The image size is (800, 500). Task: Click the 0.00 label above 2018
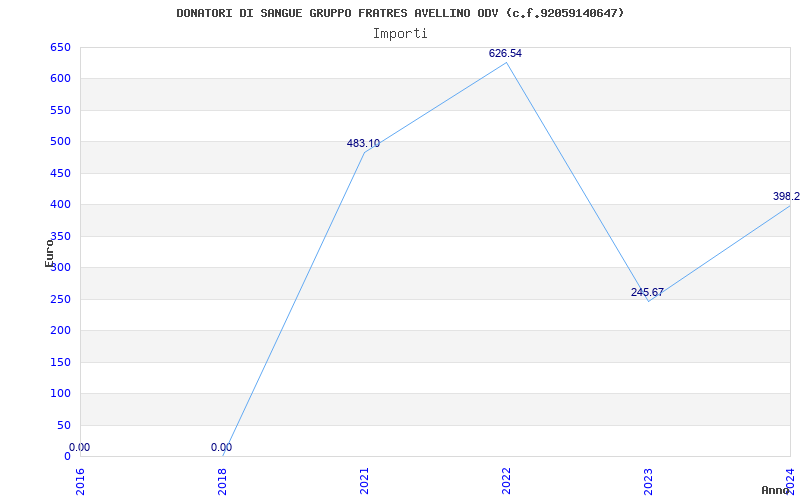pyautogui.click(x=221, y=448)
